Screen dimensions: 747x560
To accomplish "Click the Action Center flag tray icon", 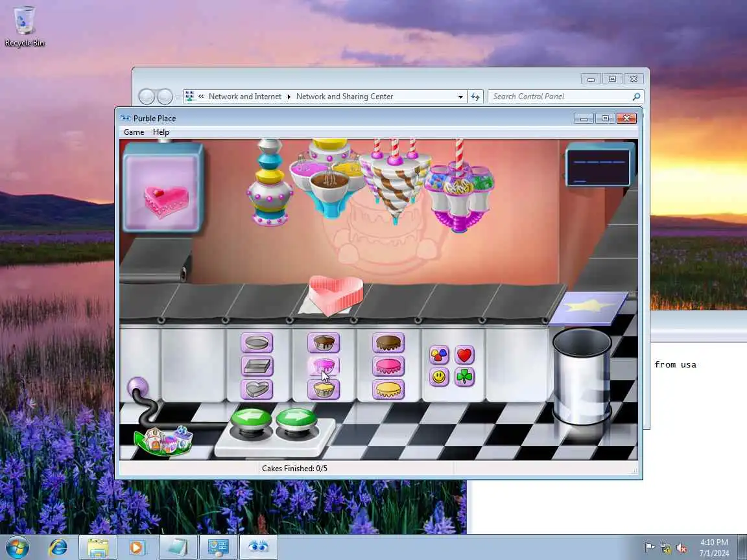I will tap(649, 547).
